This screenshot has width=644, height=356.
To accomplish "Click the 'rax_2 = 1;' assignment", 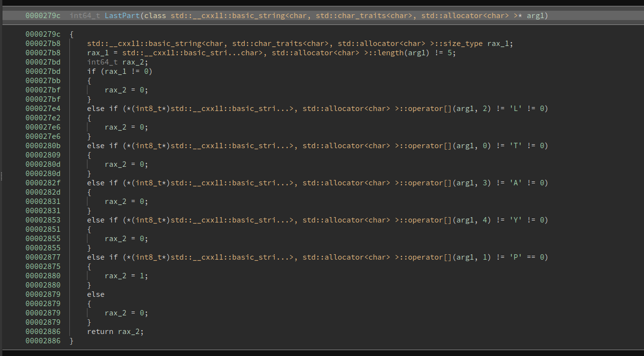I will pos(126,276).
